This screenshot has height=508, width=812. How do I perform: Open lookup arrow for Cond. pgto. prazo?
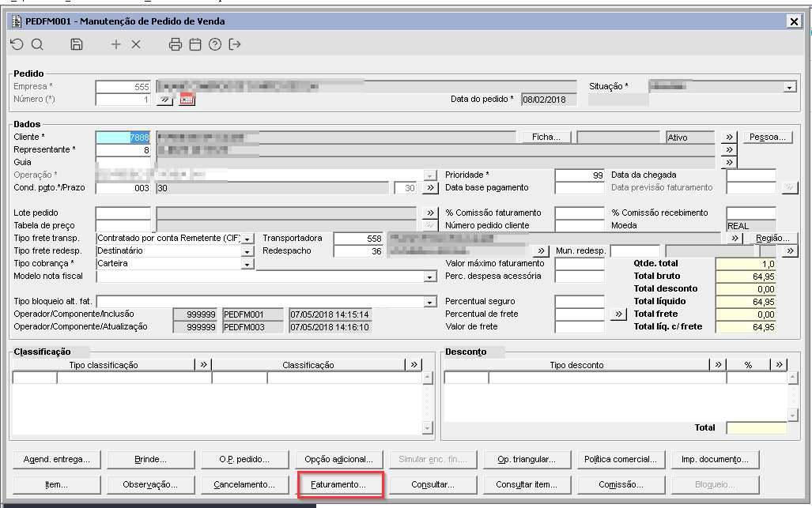pyautogui.click(x=430, y=188)
